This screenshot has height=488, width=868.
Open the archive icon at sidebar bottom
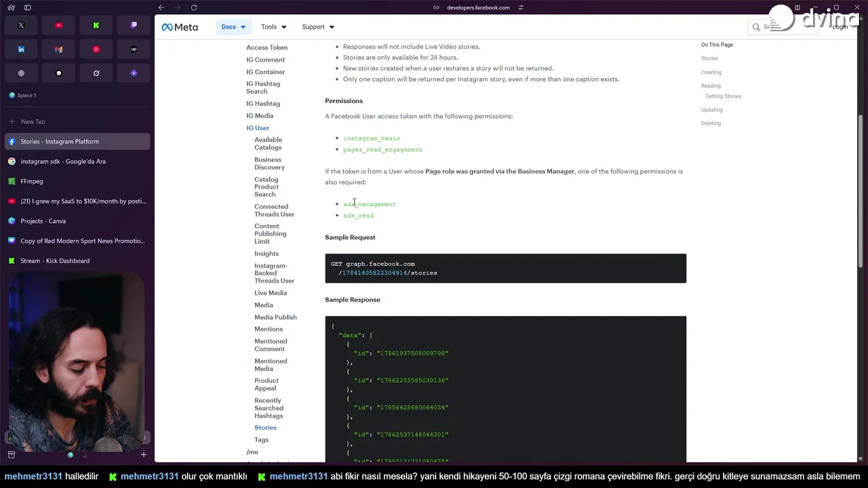click(12, 455)
